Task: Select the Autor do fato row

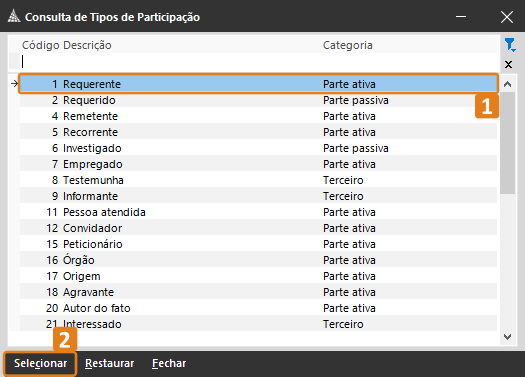Action: tap(258, 308)
